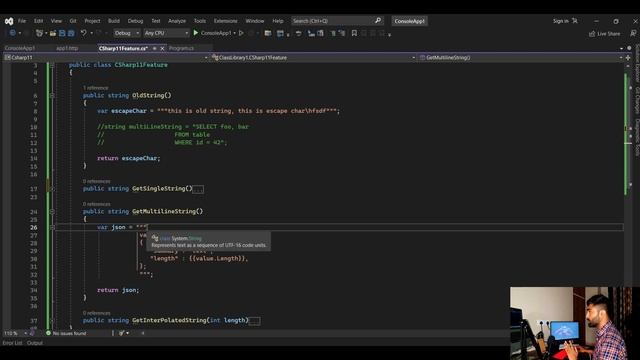640x360 pixels.
Task: Click the account icon beside Sign in
Action: click(575, 21)
